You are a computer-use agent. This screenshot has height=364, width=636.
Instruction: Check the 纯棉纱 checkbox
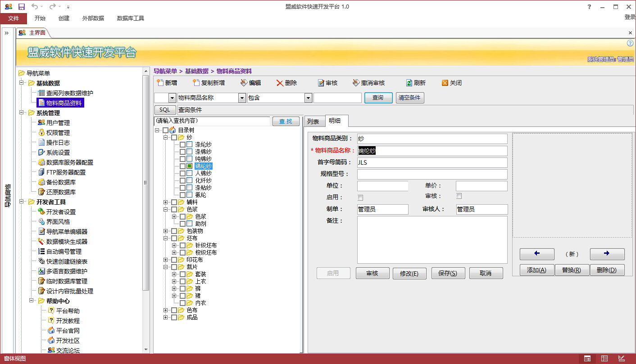click(x=182, y=159)
